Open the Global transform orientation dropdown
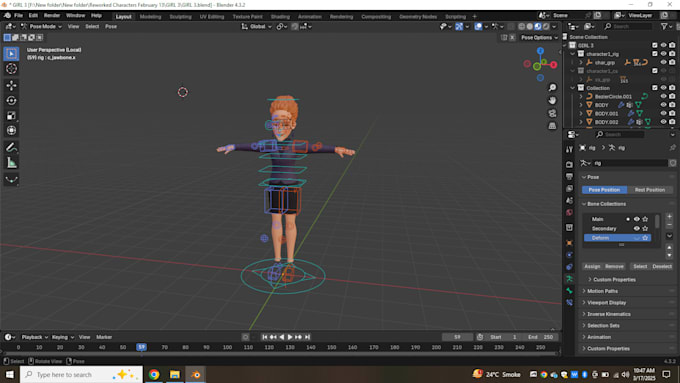 coord(257,26)
